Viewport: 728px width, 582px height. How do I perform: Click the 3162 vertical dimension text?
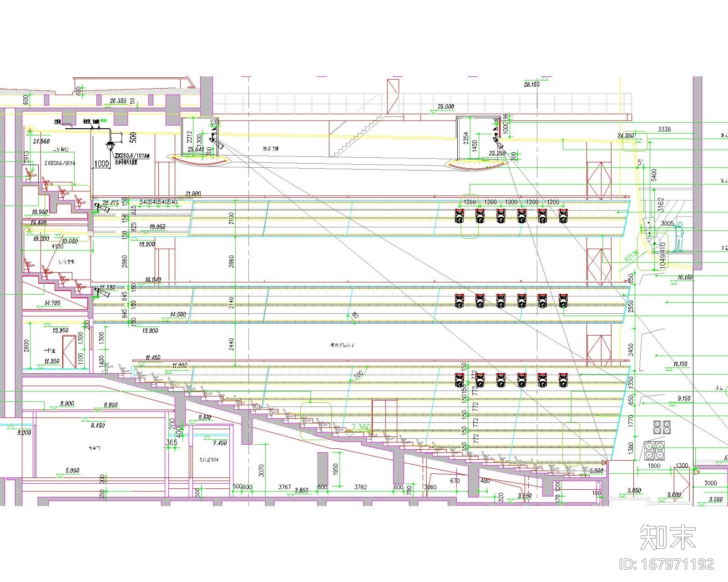pos(661,206)
